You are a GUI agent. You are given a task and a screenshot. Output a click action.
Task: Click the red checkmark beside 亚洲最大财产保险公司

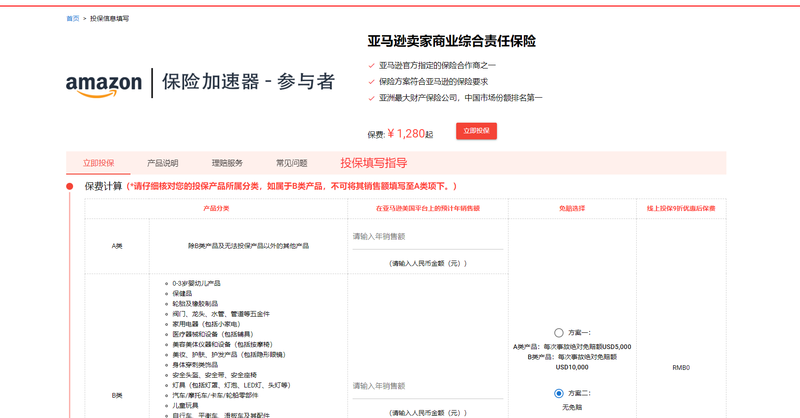[371, 98]
